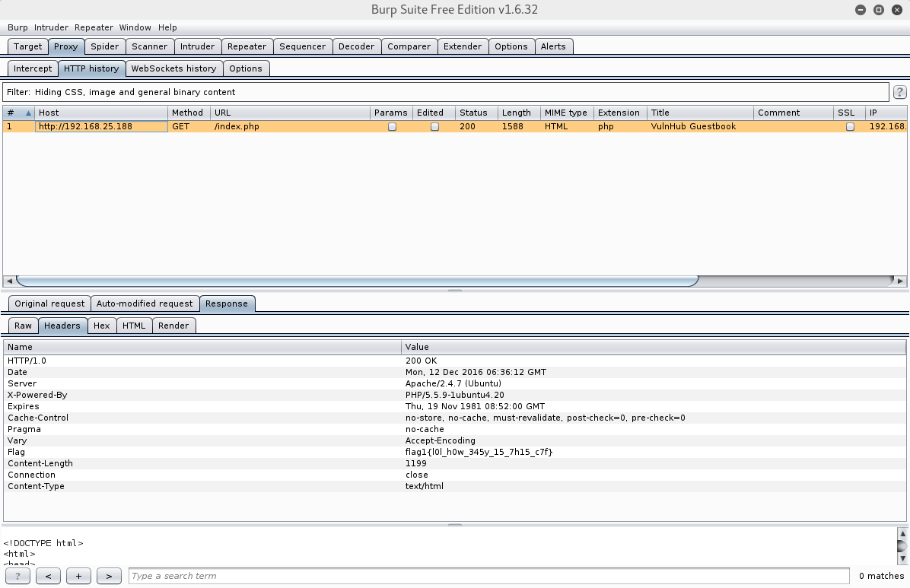Toggle the Edited checkbox in row 1
Viewport: 910px width, 588px height.
434,127
